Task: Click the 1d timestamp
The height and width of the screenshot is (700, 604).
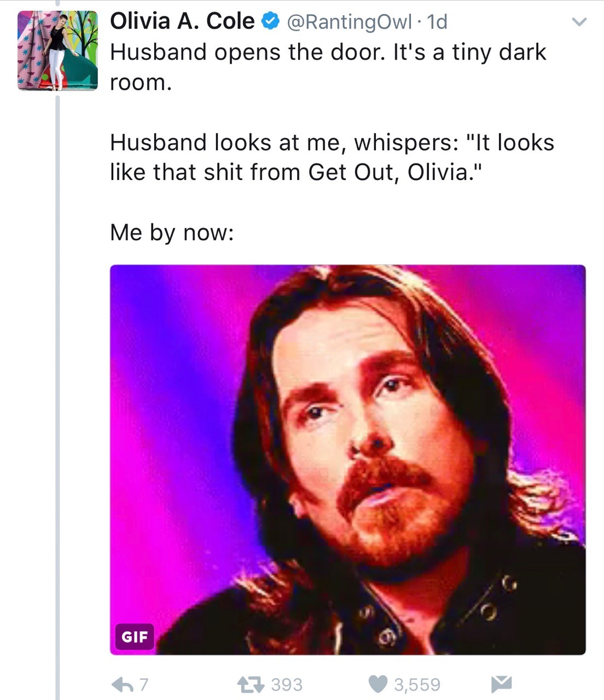Action: tap(437, 22)
